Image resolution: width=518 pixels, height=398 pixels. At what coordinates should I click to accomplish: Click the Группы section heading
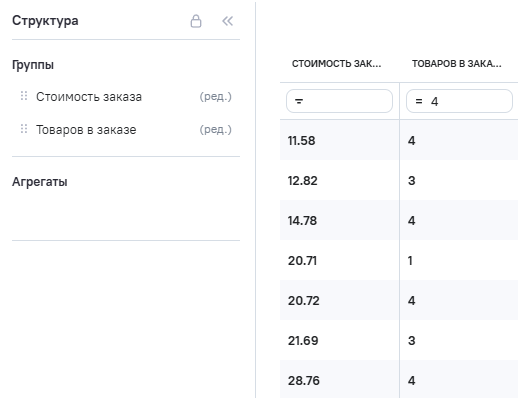click(33, 65)
